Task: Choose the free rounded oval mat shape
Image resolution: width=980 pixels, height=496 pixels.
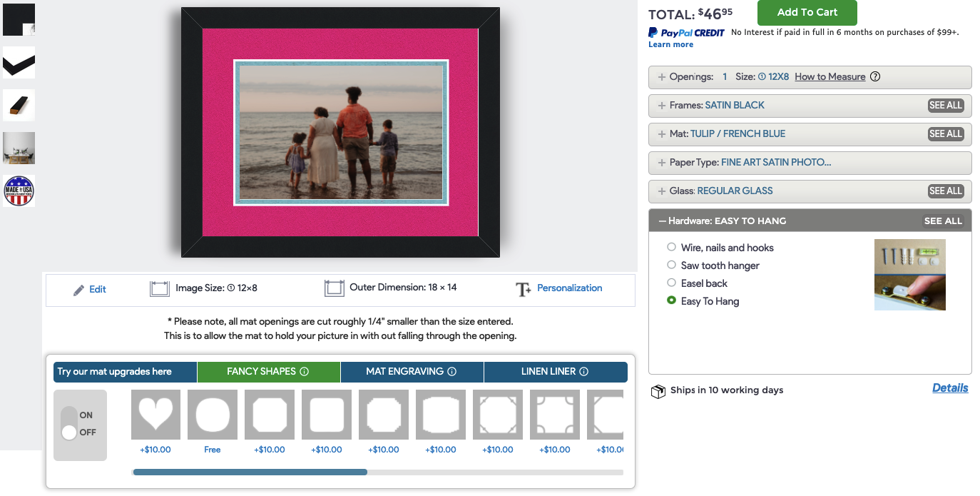Action: 213,415
